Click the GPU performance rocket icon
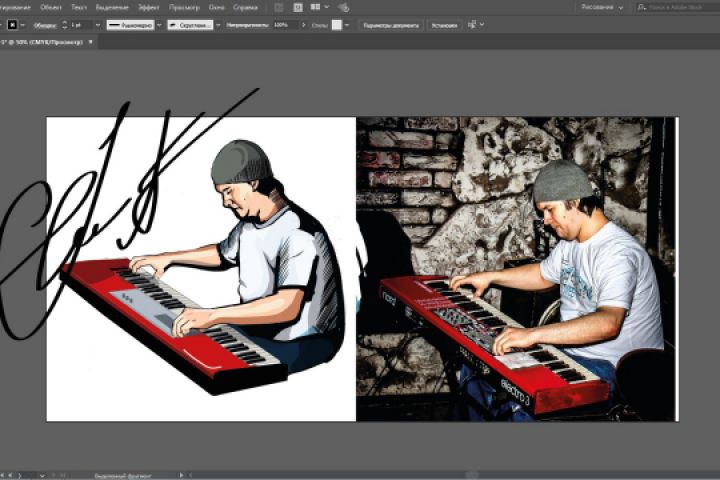Image resolution: width=720 pixels, height=480 pixels. 343,7
